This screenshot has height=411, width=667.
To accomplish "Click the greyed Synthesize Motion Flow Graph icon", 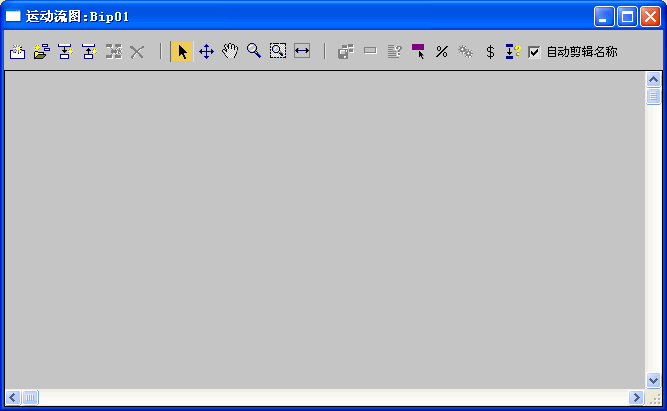I will pyautogui.click(x=346, y=51).
